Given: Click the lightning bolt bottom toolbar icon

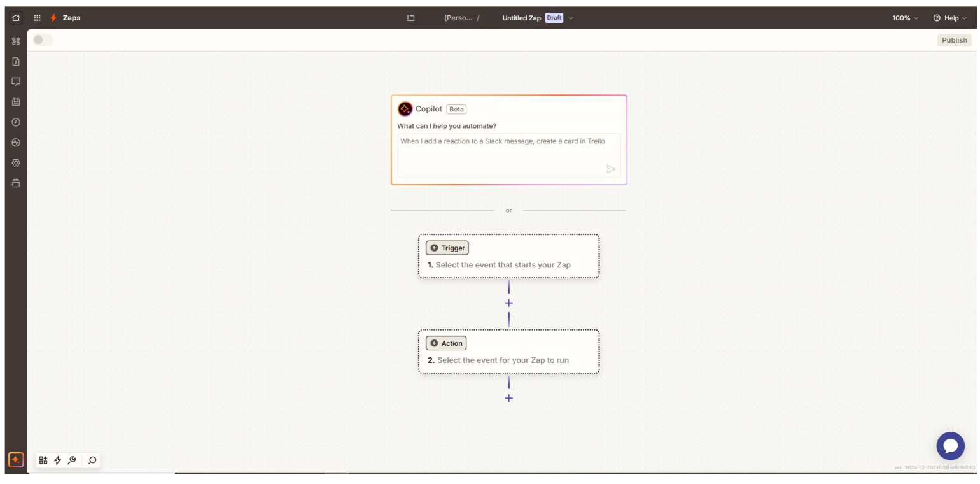Looking at the screenshot, I should [x=57, y=460].
